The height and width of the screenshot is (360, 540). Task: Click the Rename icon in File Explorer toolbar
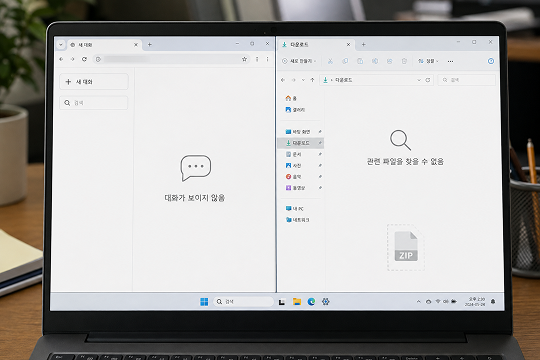pos(375,61)
